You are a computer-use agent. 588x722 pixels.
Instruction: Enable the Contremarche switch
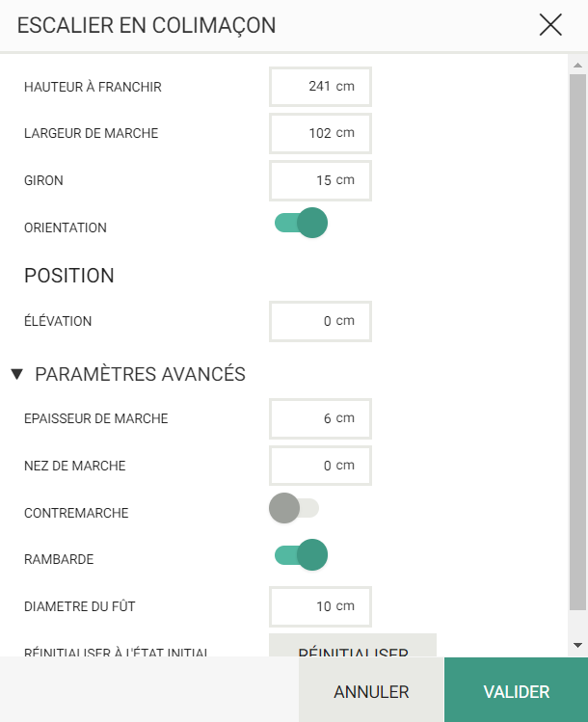coord(294,508)
